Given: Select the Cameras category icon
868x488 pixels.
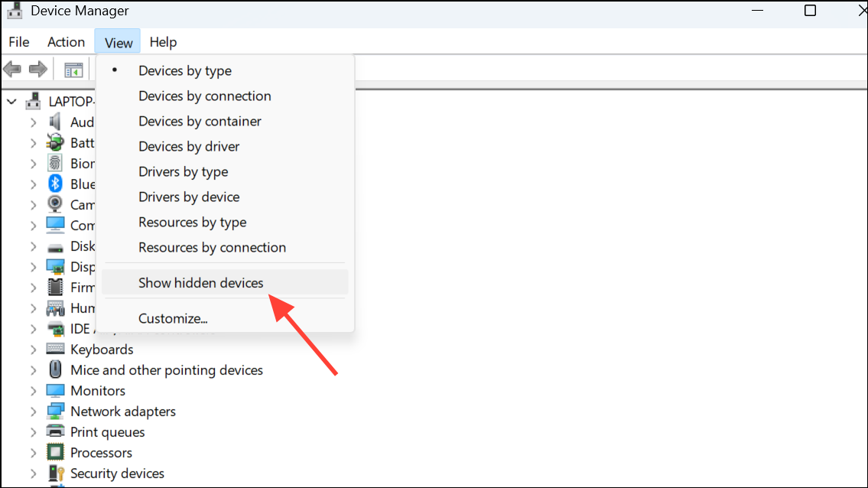Looking at the screenshot, I should [56, 204].
